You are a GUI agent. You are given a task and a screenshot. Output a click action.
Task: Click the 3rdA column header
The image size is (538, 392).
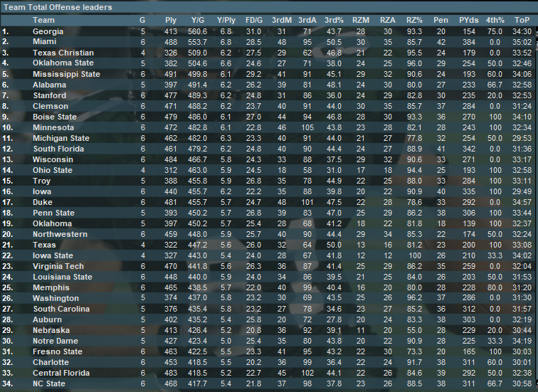click(x=307, y=20)
